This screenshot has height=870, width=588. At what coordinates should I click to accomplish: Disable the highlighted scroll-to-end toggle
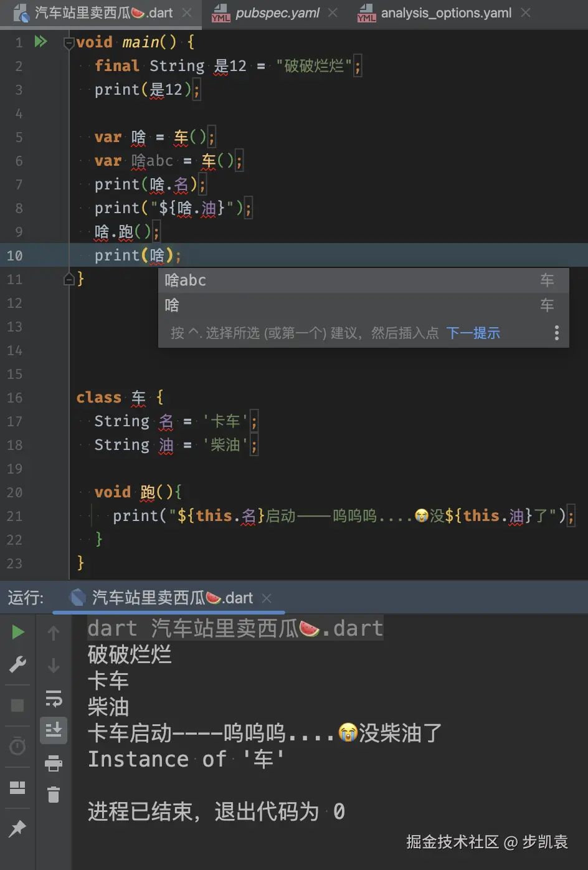tap(54, 730)
